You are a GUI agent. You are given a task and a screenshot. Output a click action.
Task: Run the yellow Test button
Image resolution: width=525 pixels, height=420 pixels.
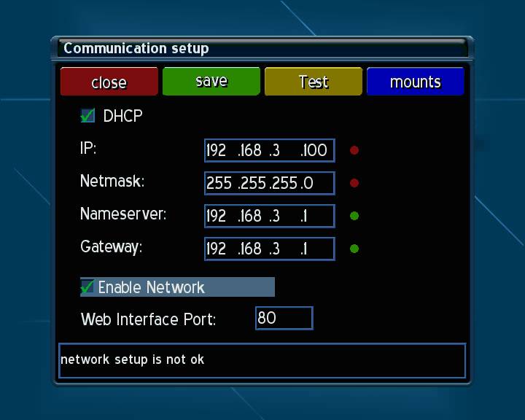pos(313,82)
